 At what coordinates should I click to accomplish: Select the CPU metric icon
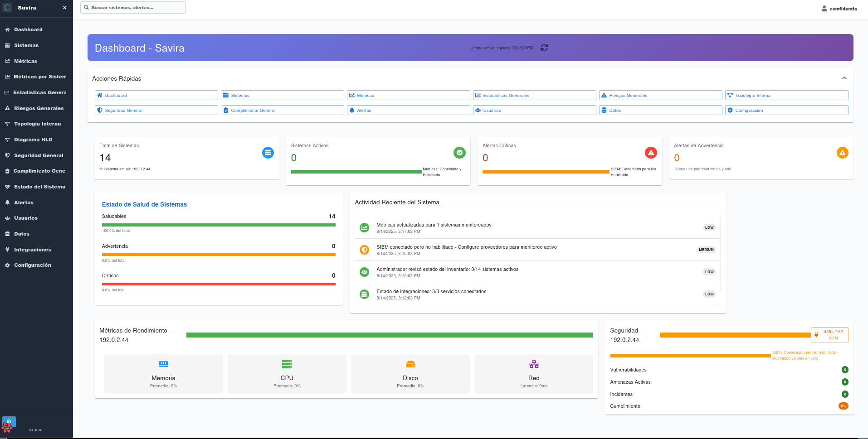287,364
